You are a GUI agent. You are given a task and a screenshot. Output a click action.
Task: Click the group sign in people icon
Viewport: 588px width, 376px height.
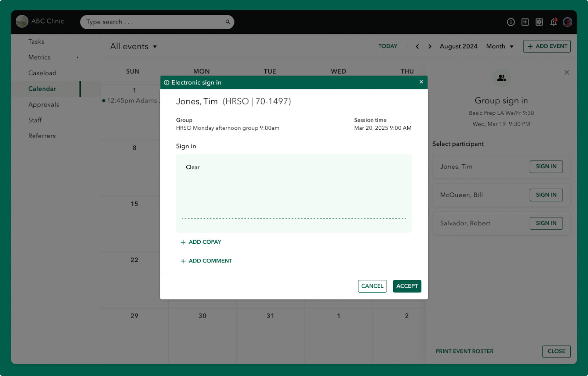[501, 78]
